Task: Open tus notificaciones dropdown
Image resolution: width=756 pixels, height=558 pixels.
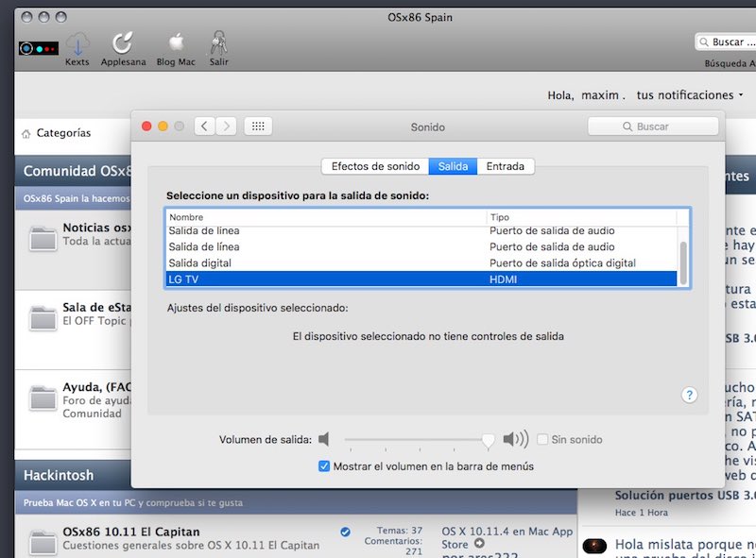Action: [x=690, y=95]
